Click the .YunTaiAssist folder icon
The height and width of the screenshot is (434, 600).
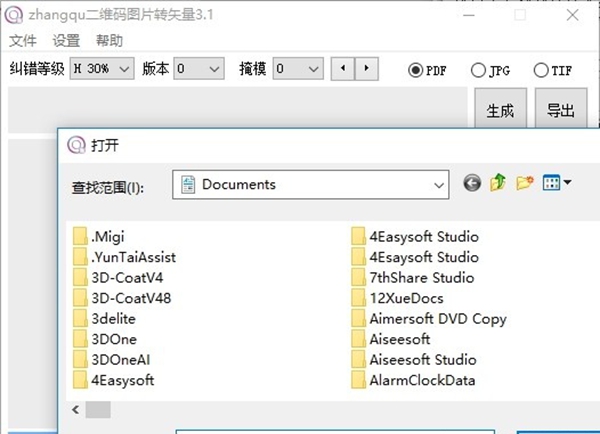coord(80,257)
